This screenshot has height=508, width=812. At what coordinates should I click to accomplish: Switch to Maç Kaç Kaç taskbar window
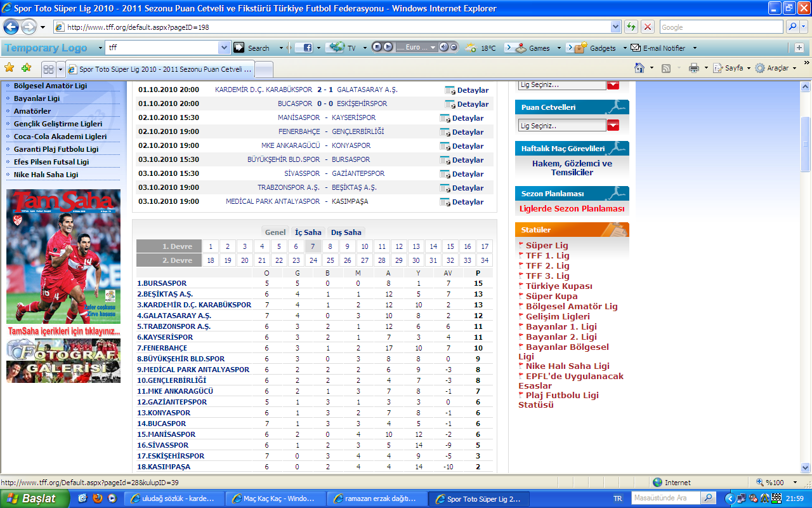(x=275, y=499)
